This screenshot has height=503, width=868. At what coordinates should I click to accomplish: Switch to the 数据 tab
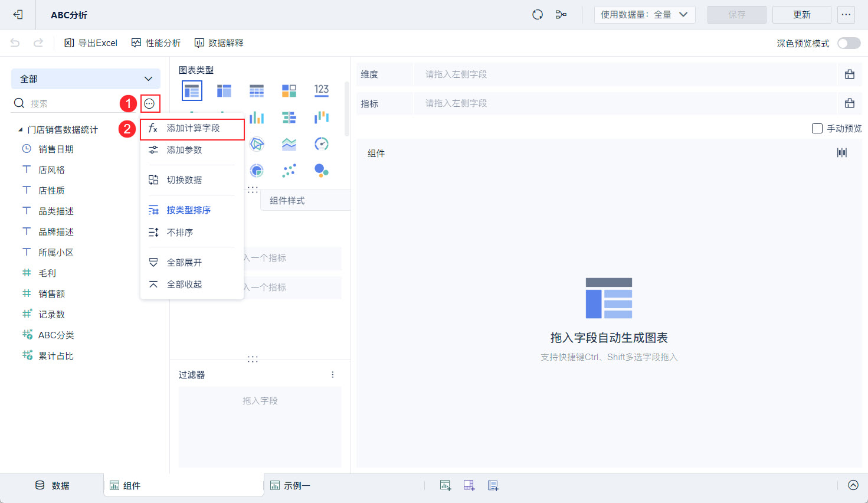(53, 485)
